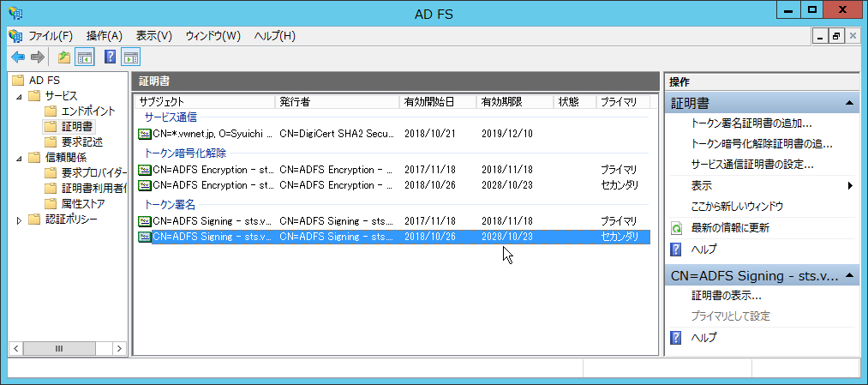Click folder icon of 属性ストア node

click(x=51, y=204)
